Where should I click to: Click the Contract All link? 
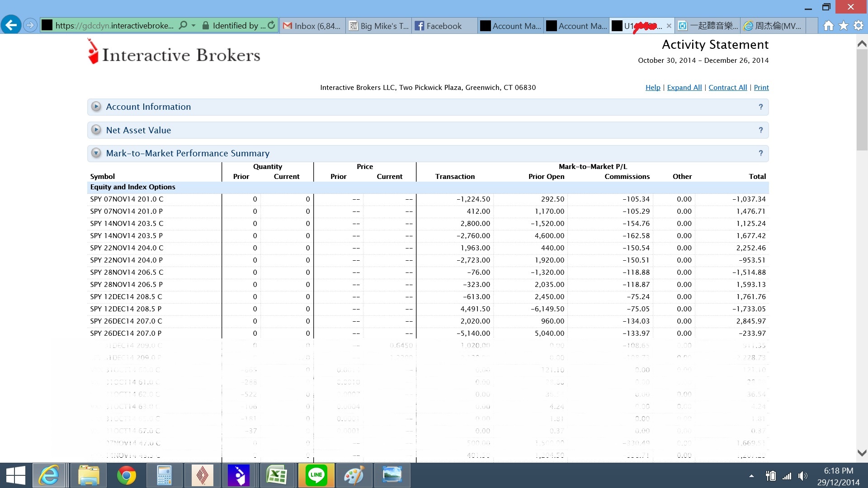coord(728,88)
